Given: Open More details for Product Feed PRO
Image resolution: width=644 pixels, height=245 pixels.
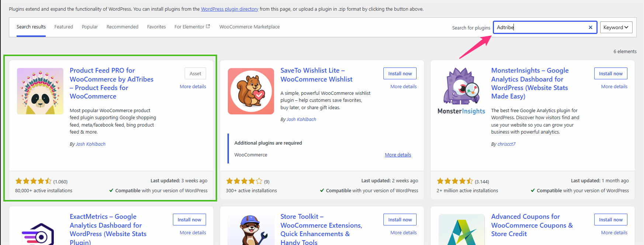Looking at the screenshot, I should (193, 87).
